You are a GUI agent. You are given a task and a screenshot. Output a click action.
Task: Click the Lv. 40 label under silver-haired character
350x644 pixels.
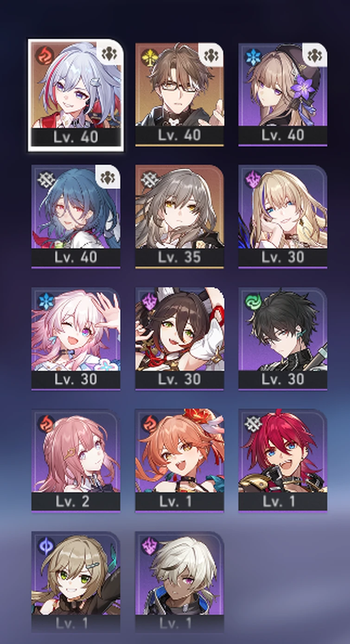[76, 137]
